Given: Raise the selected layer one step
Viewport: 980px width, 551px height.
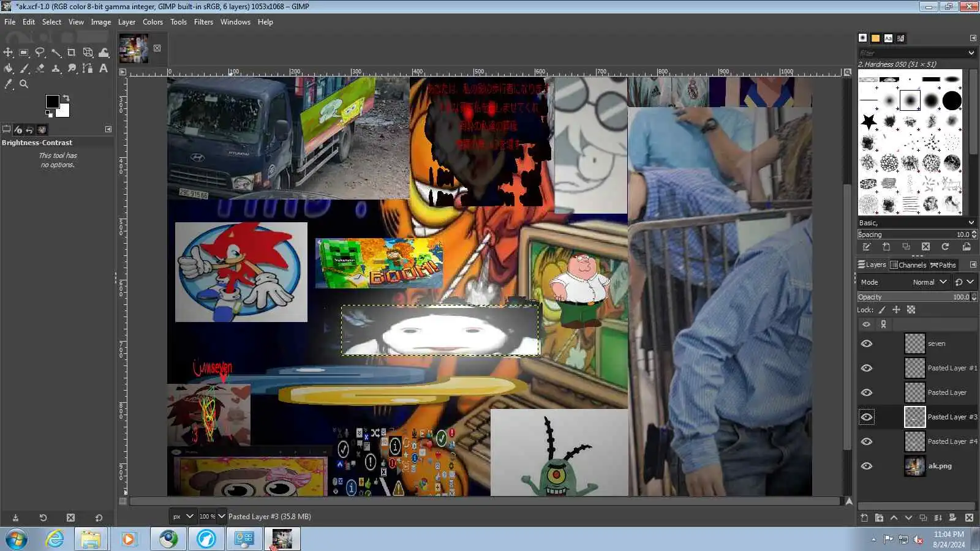Looking at the screenshot, I should 894,518.
